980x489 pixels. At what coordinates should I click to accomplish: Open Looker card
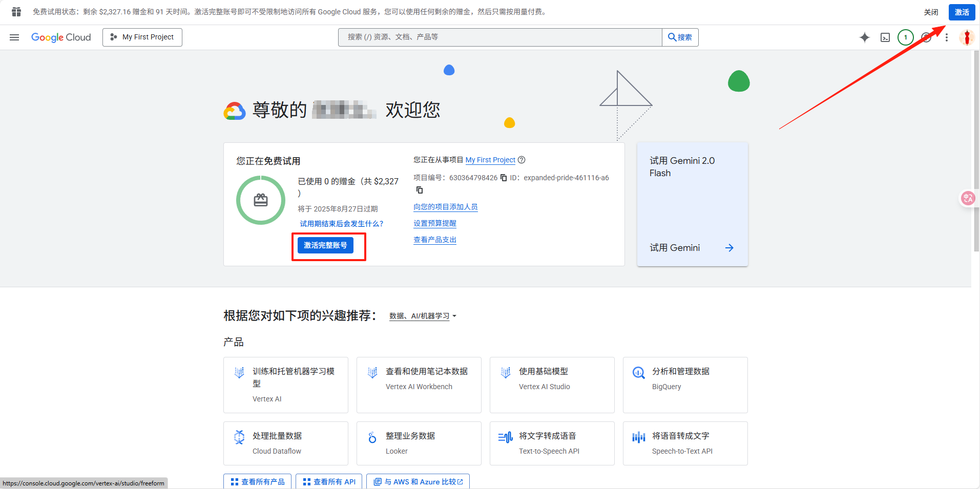pyautogui.click(x=419, y=443)
